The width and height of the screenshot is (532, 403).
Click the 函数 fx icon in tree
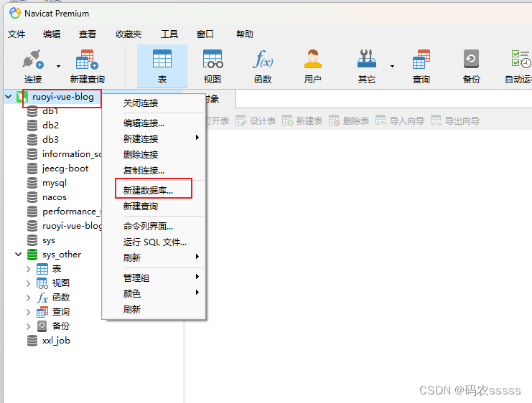(x=42, y=298)
